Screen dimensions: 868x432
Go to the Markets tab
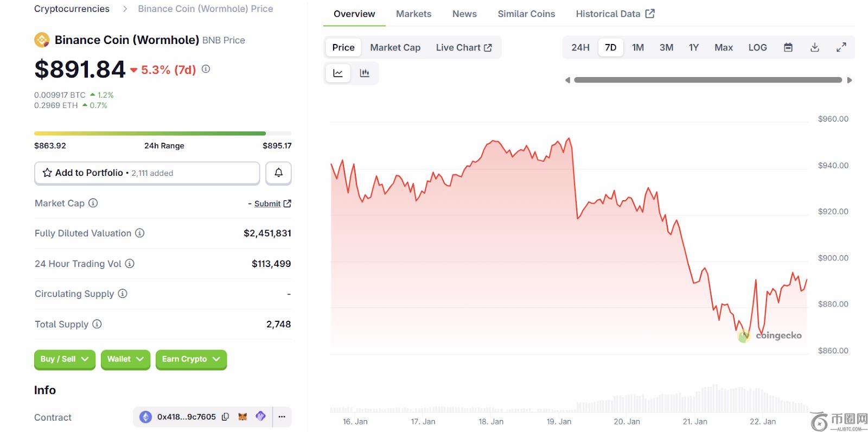click(413, 14)
